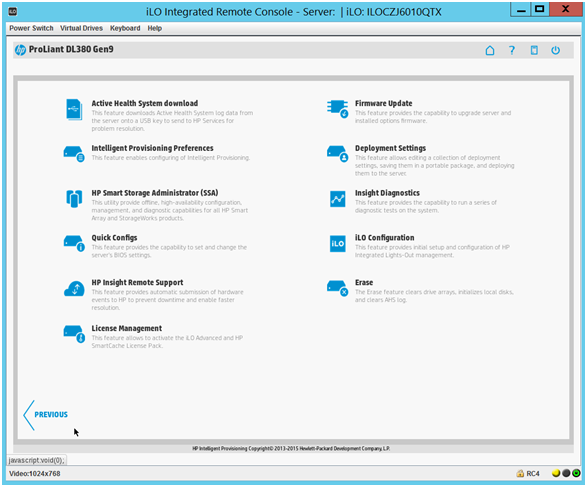The width and height of the screenshot is (587, 487).
Task: Click the ProLiant DL380 Gen9 heading
Action: point(71,49)
